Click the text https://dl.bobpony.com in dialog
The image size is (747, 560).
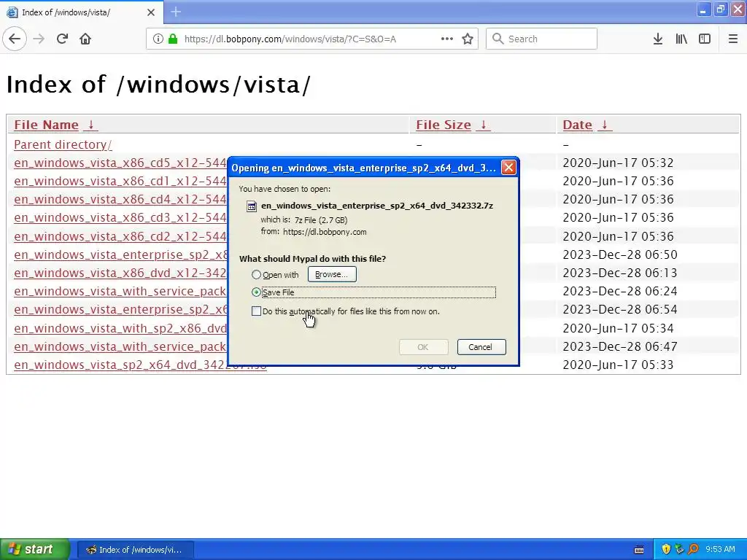click(x=325, y=232)
